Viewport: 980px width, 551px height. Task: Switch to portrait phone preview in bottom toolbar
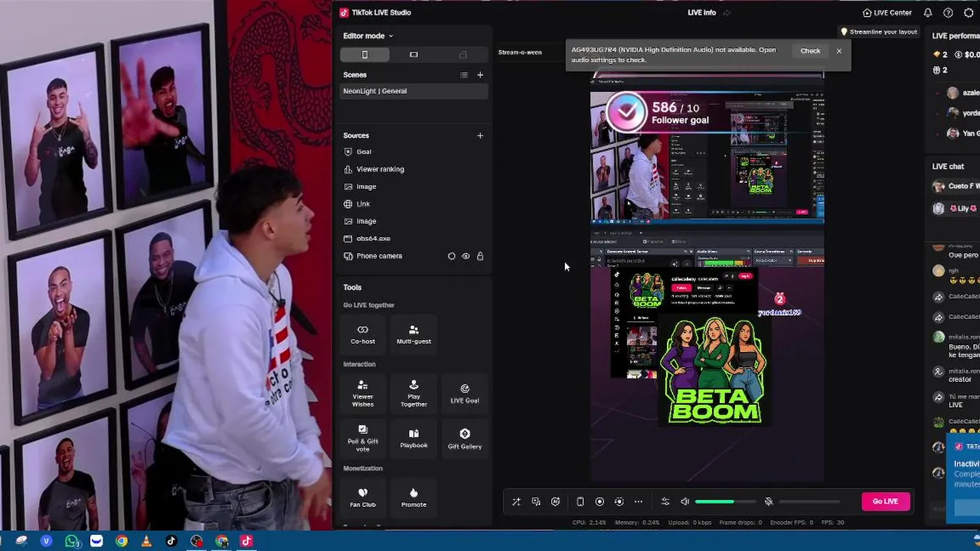580,502
